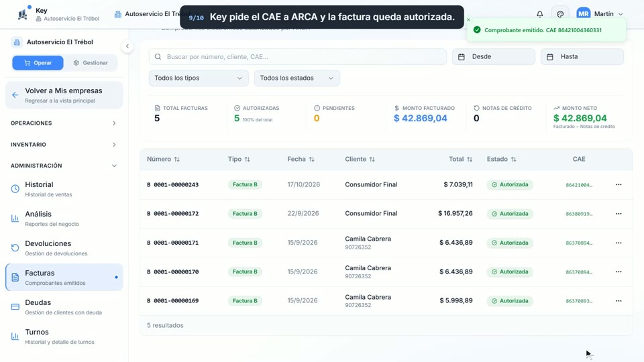Click the Historial clock icon

[15, 189]
